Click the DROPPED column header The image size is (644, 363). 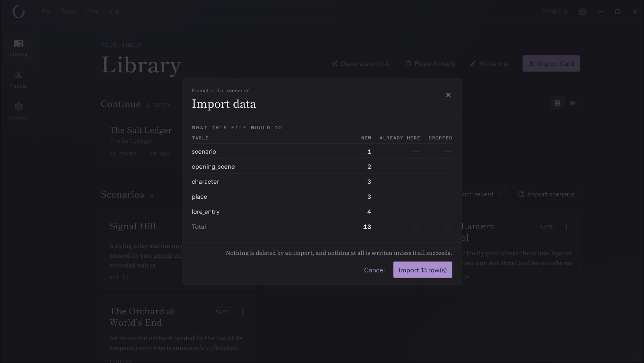tap(440, 138)
